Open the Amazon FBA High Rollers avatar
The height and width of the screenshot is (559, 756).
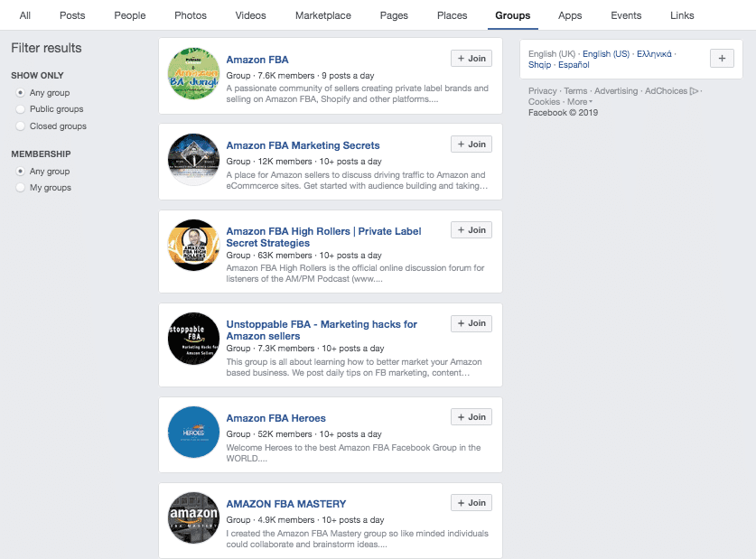193,246
